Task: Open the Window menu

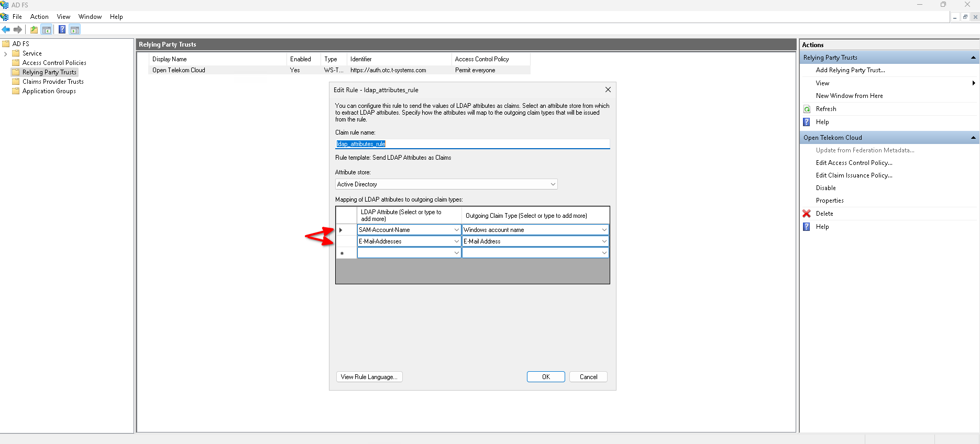Action: point(90,17)
